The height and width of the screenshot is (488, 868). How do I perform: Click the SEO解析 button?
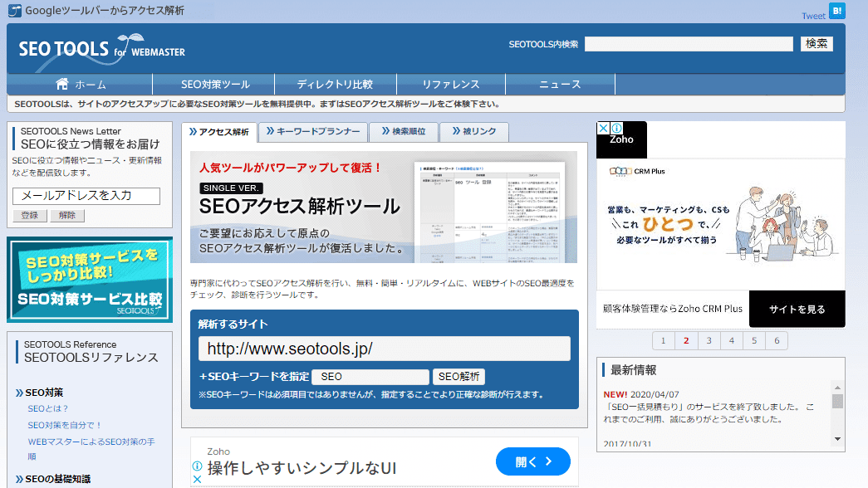[459, 377]
